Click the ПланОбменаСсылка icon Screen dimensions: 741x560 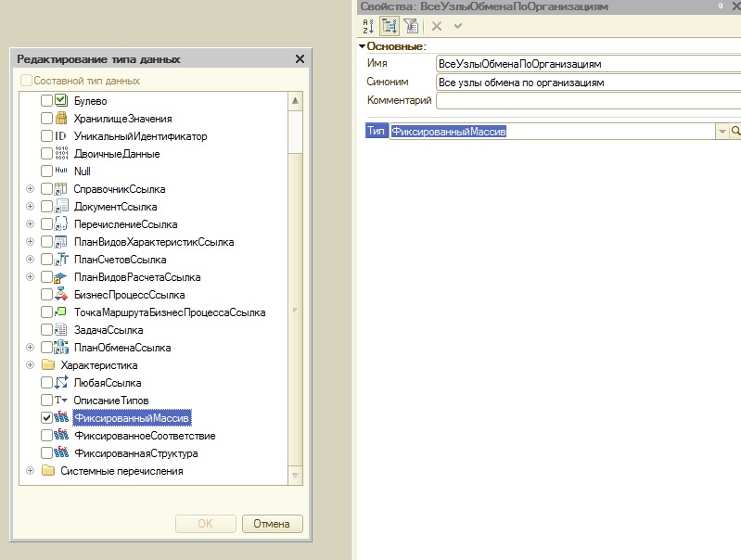(61, 347)
